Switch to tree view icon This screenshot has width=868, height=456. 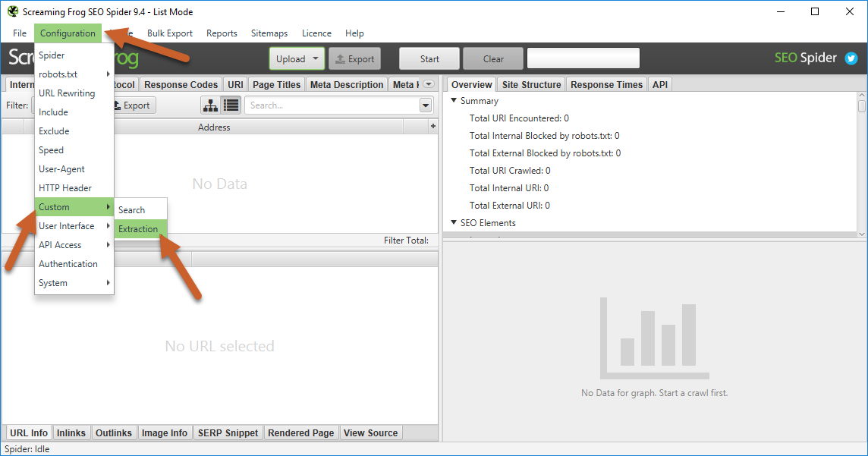pyautogui.click(x=210, y=105)
